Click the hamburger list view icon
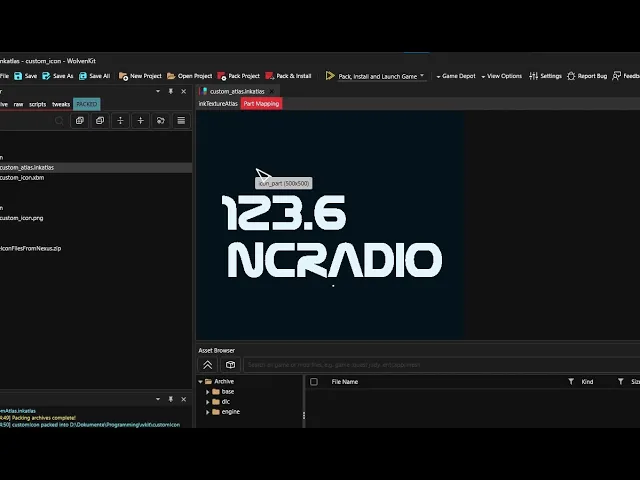 coord(181,120)
